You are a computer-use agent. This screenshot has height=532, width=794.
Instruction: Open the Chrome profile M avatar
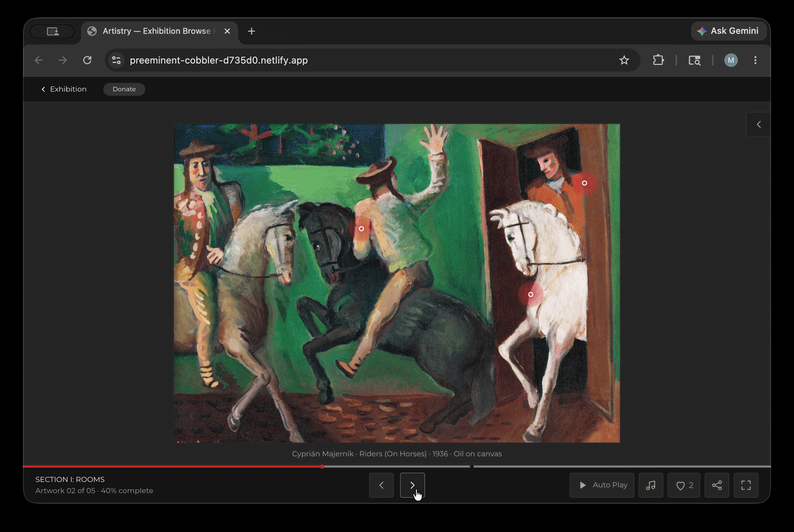coord(731,60)
